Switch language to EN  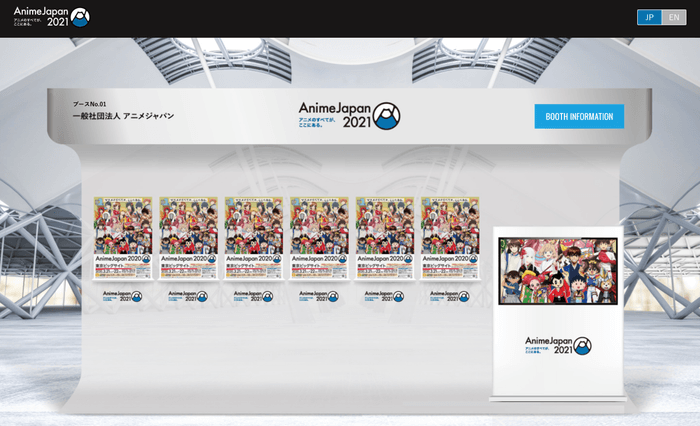(x=674, y=17)
